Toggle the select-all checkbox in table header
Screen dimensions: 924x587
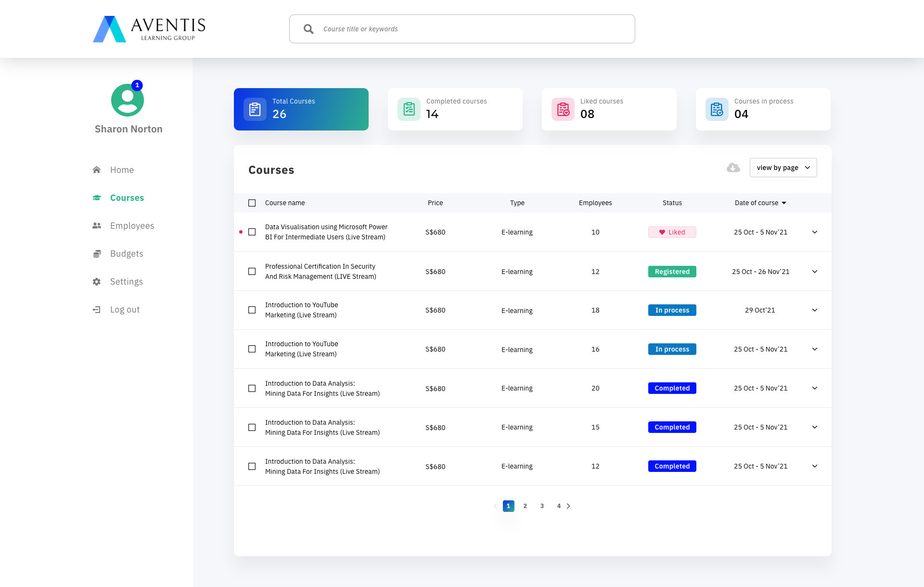click(252, 203)
